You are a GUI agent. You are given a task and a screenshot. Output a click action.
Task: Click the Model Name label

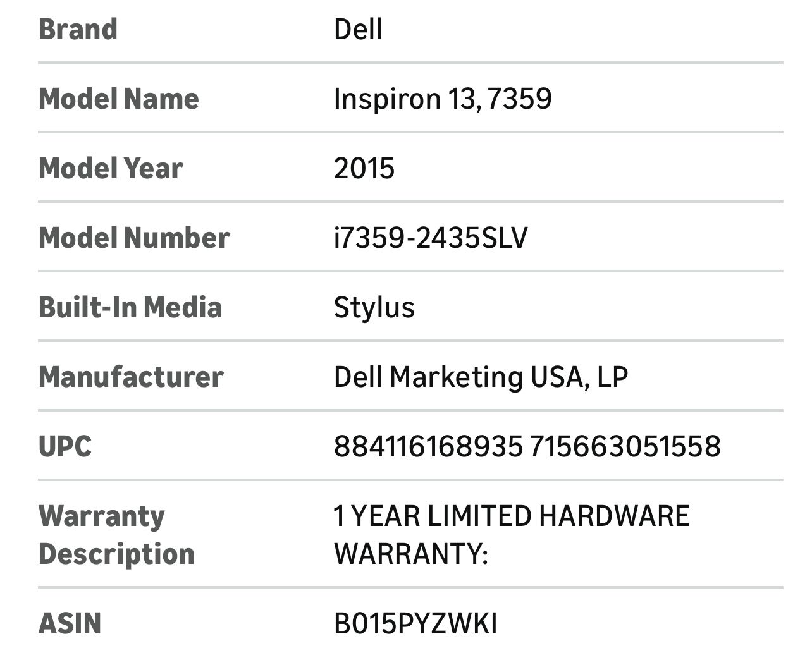[119, 99]
